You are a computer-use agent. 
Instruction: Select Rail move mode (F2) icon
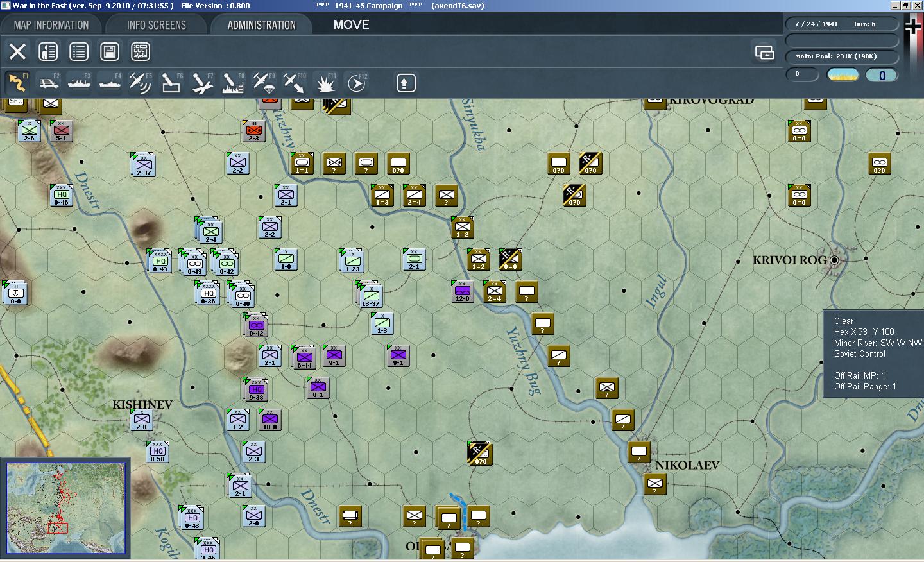tap(49, 83)
